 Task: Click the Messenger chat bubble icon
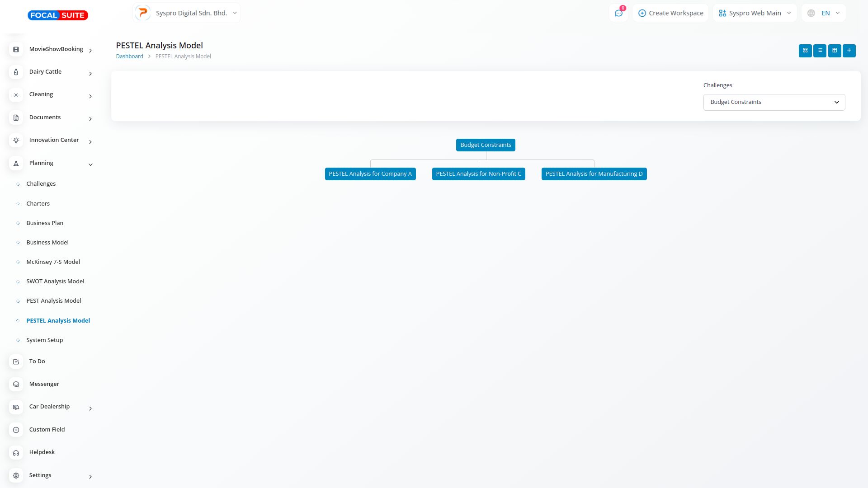pos(16,384)
